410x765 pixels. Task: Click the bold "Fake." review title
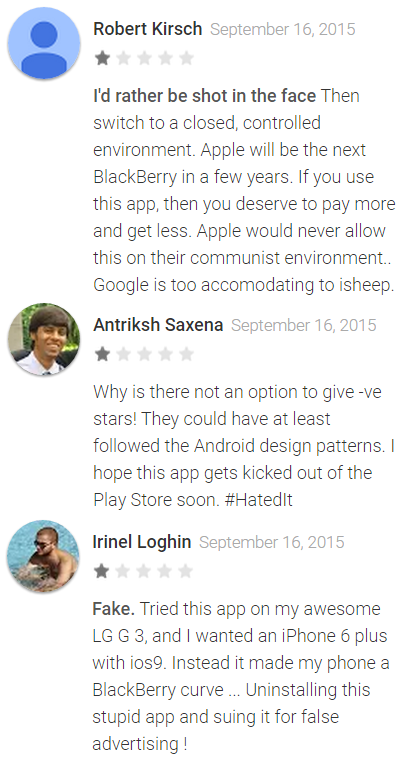(113, 609)
